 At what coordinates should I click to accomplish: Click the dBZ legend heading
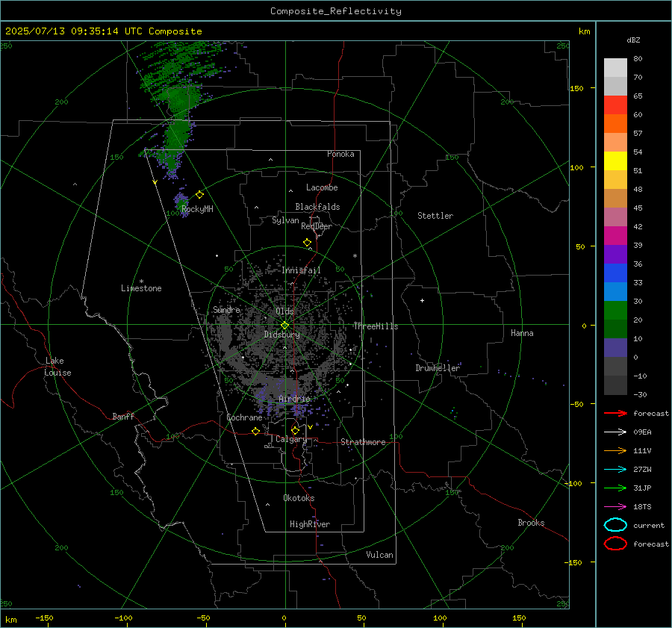(633, 40)
